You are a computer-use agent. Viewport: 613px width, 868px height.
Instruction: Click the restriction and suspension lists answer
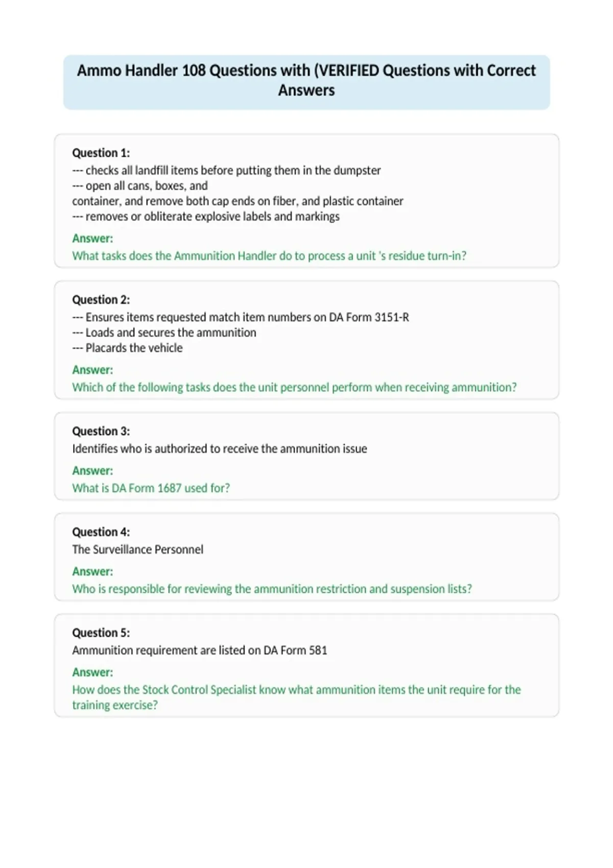tap(272, 589)
